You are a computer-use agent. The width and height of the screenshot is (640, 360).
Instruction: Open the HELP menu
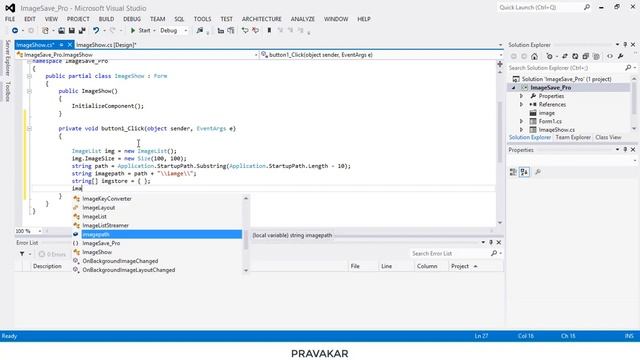pos(364,19)
